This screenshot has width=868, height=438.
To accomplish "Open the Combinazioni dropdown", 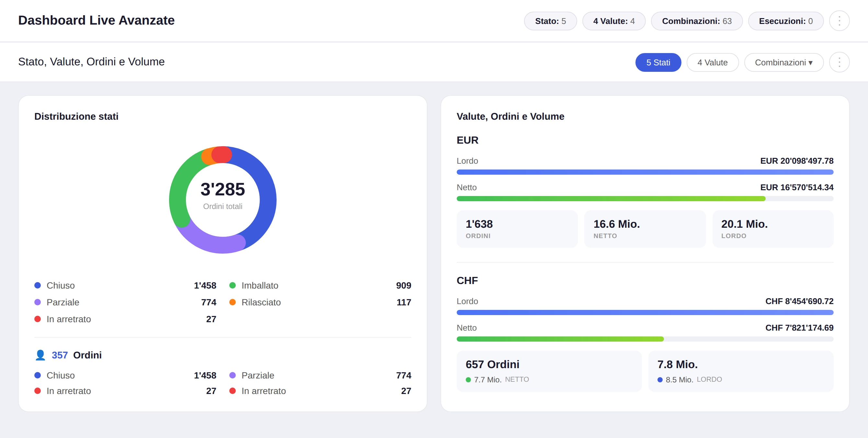I will tap(784, 62).
